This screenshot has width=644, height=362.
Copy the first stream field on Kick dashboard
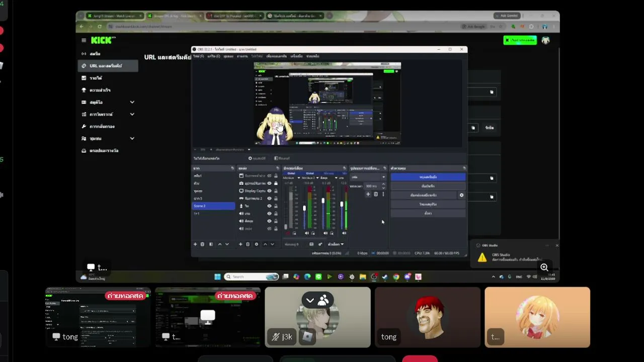click(x=492, y=92)
